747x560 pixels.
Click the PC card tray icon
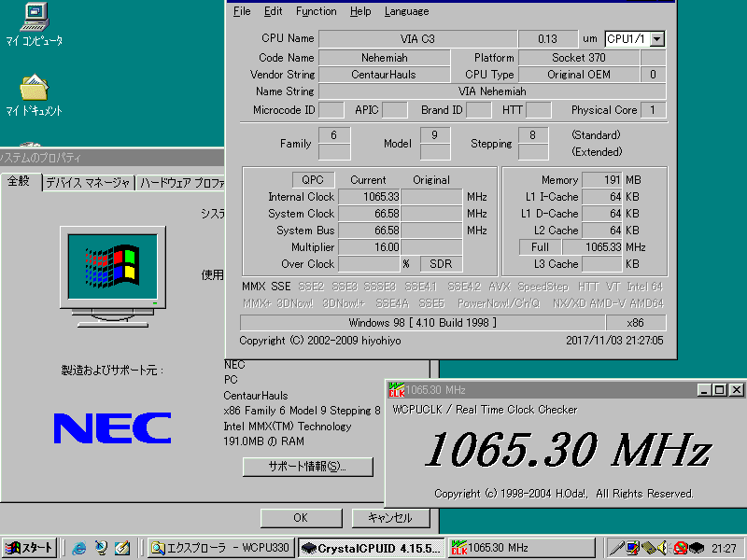tap(649, 548)
